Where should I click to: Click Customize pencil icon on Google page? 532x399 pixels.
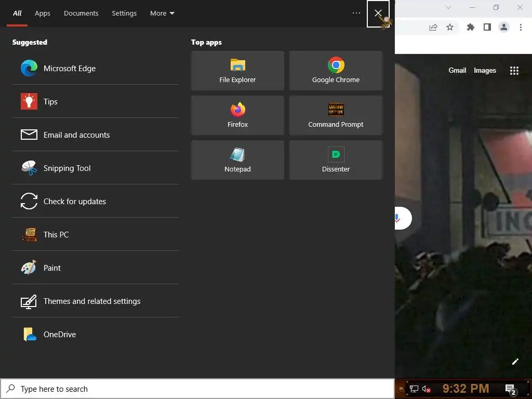click(x=515, y=362)
